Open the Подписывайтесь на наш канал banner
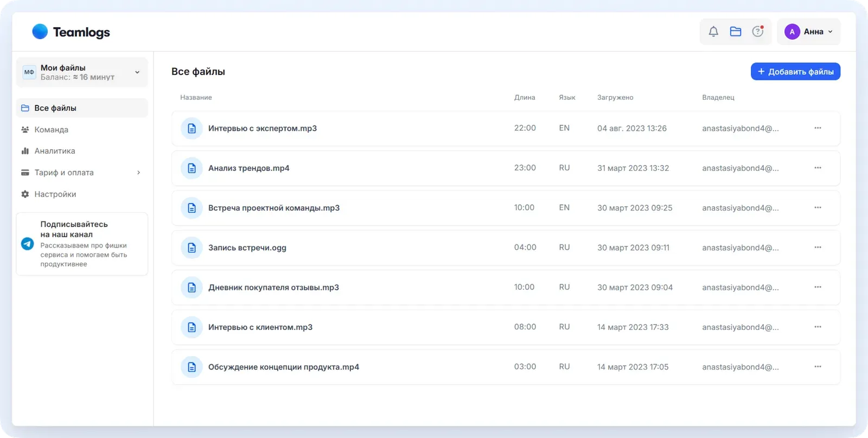The width and height of the screenshot is (868, 438). coord(82,244)
